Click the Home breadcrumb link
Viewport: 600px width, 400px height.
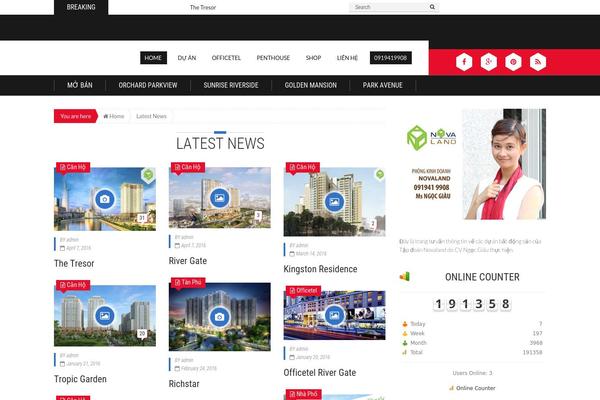(116, 116)
